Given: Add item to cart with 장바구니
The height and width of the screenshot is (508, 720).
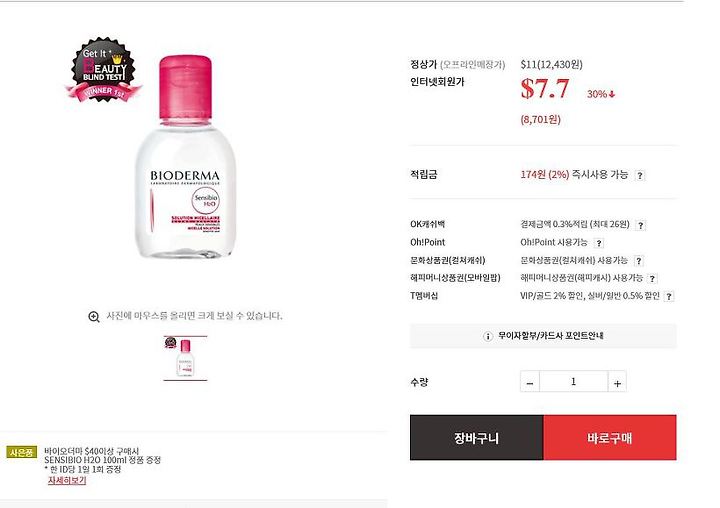Looking at the screenshot, I should (x=477, y=438).
